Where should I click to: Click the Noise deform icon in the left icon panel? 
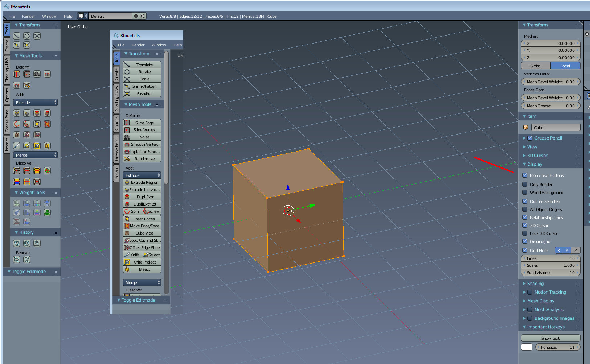coord(37,74)
